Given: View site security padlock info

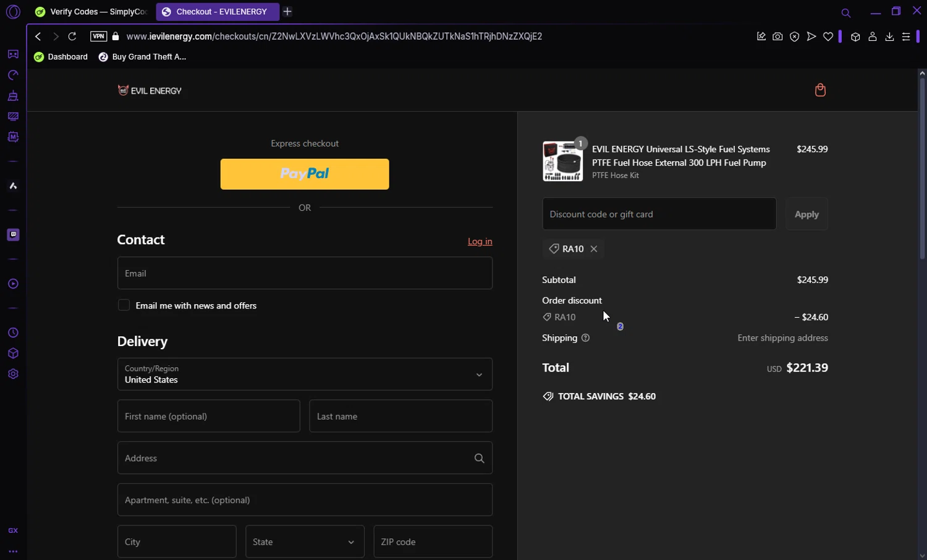Looking at the screenshot, I should [x=116, y=36].
